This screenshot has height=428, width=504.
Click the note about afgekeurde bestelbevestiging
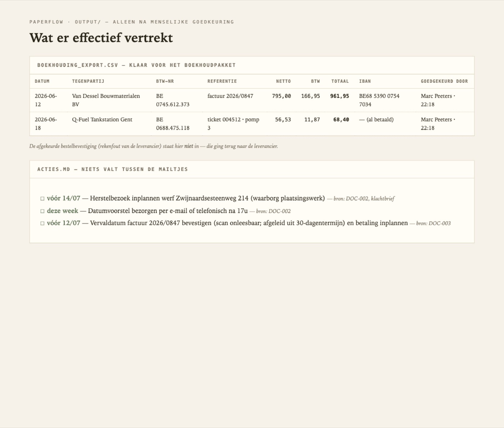(x=154, y=146)
